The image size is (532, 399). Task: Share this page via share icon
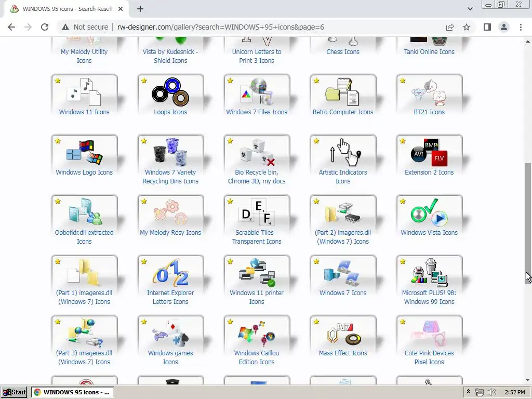pos(450,27)
